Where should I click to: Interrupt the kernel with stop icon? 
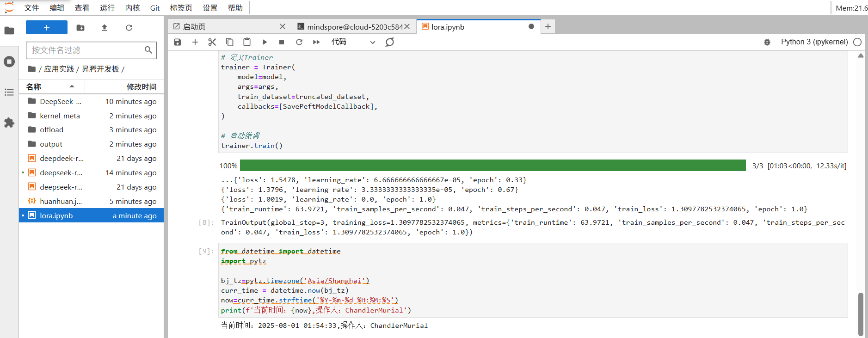pos(282,42)
